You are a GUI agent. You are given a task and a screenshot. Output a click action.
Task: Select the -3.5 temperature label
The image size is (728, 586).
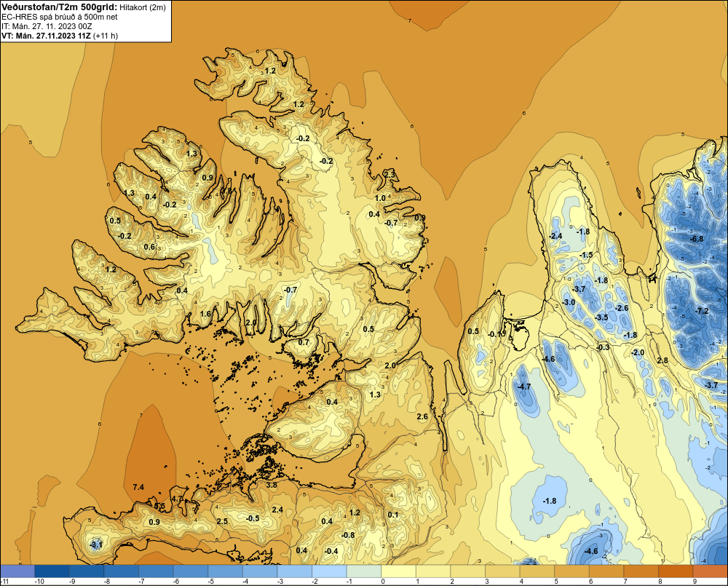pos(601,317)
